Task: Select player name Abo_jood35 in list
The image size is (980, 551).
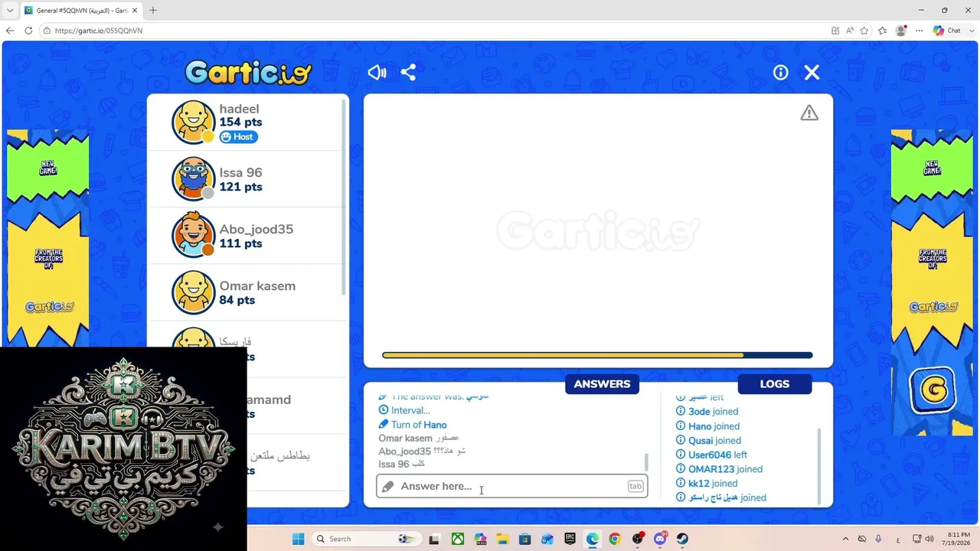Action: pos(256,230)
